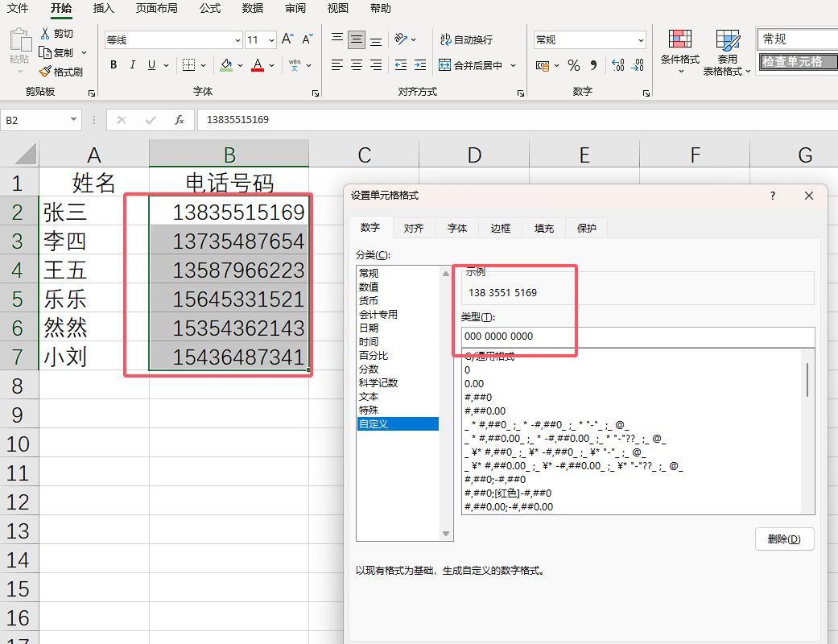
Task: Open the 文件 menu
Action: pyautogui.click(x=18, y=8)
